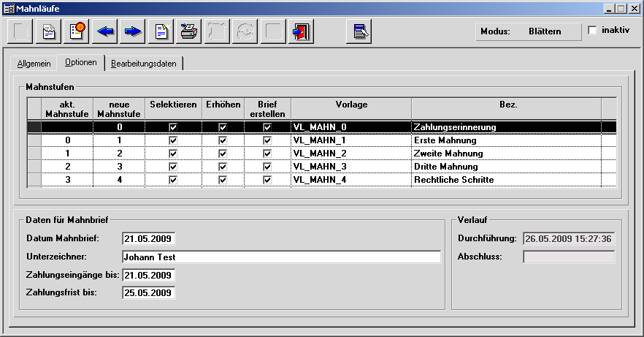
Task: Toggle the inaktiv checkbox
Action: coord(592,31)
